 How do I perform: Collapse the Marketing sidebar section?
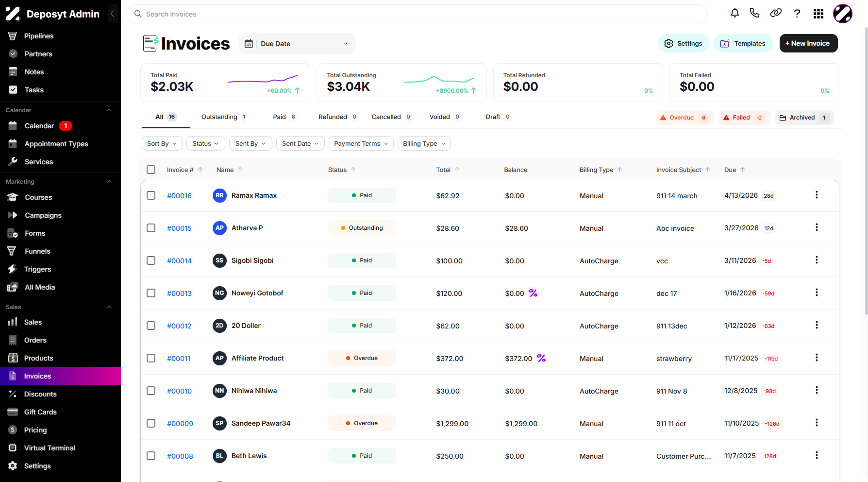pos(109,182)
